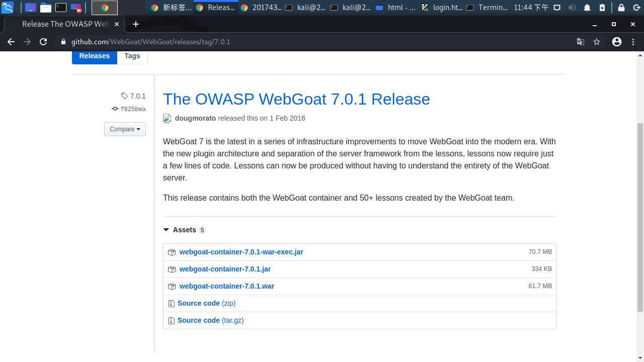Switch to the login.ht... Vim taskbar window
Image resolution: width=644 pixels, height=362 pixels.
tap(441, 8)
